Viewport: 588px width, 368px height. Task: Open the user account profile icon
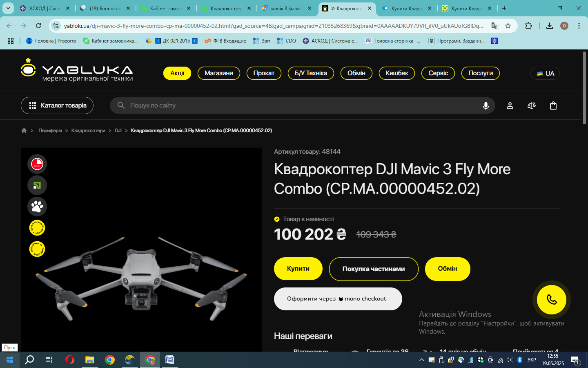(510, 105)
